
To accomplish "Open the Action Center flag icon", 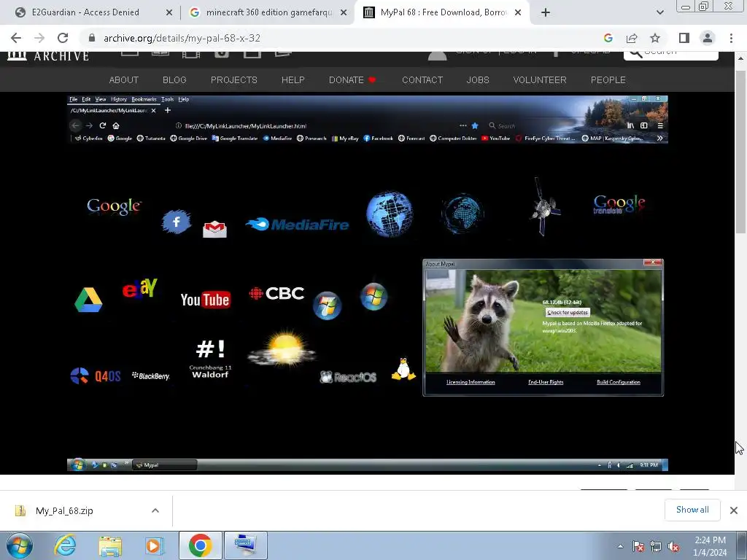I will 638,546.
